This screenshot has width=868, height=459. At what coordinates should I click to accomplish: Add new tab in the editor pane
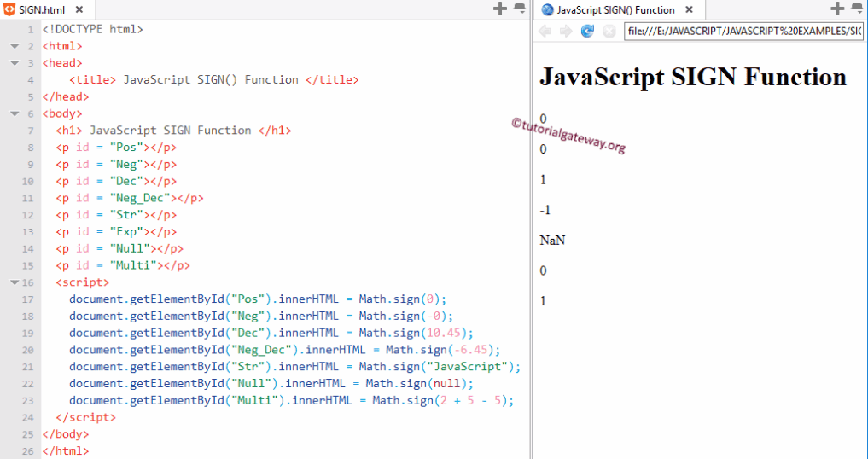point(500,9)
